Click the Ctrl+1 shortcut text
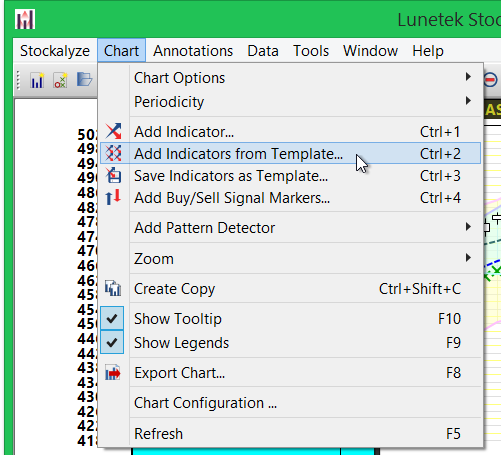 click(440, 132)
